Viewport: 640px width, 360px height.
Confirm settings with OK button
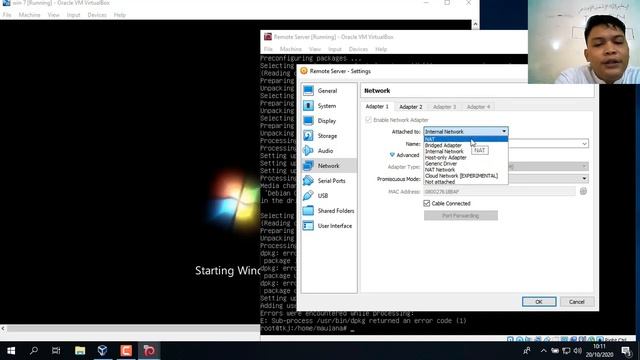click(x=539, y=302)
